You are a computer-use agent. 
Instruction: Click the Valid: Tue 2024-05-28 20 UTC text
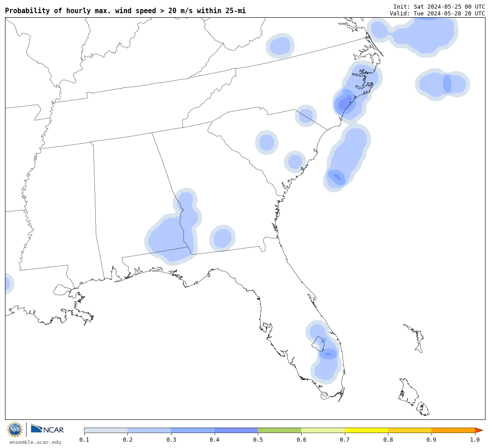437,14
